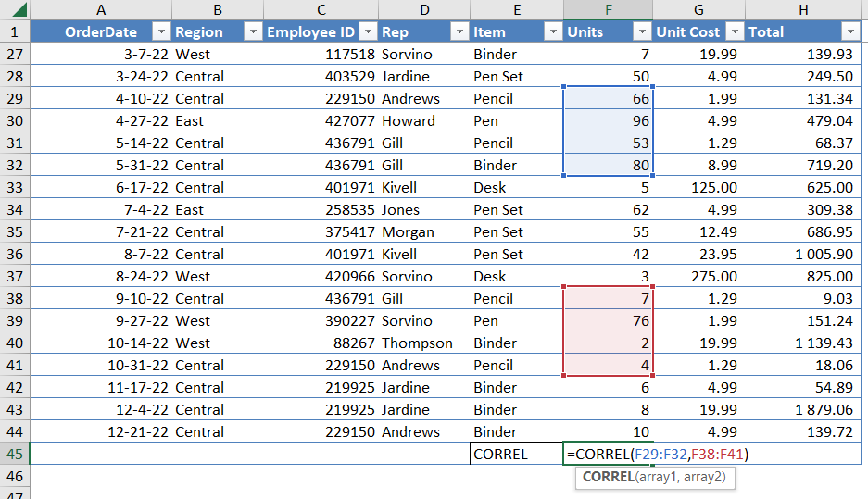Open the OrderDate filter dropdown
Screen dimensions: 868x499
(161, 32)
